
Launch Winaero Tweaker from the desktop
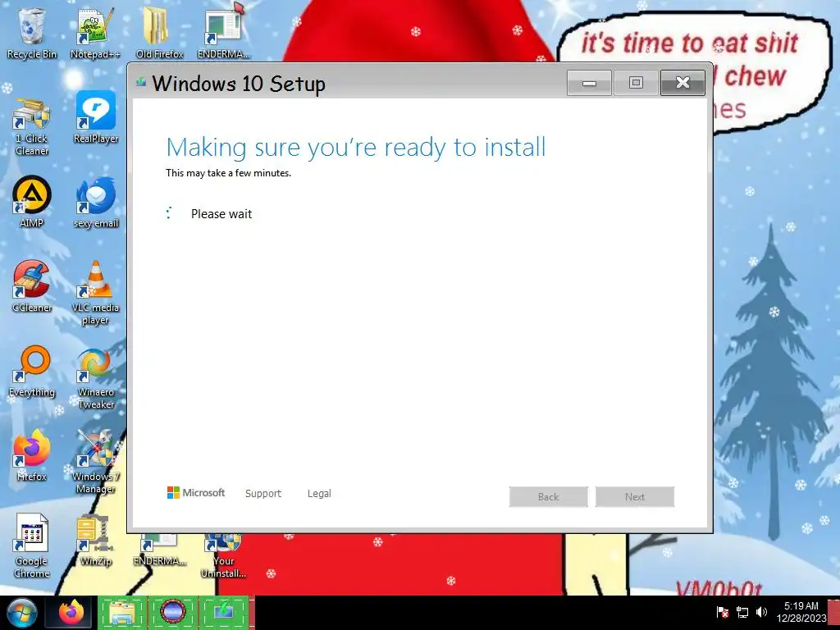(x=96, y=378)
